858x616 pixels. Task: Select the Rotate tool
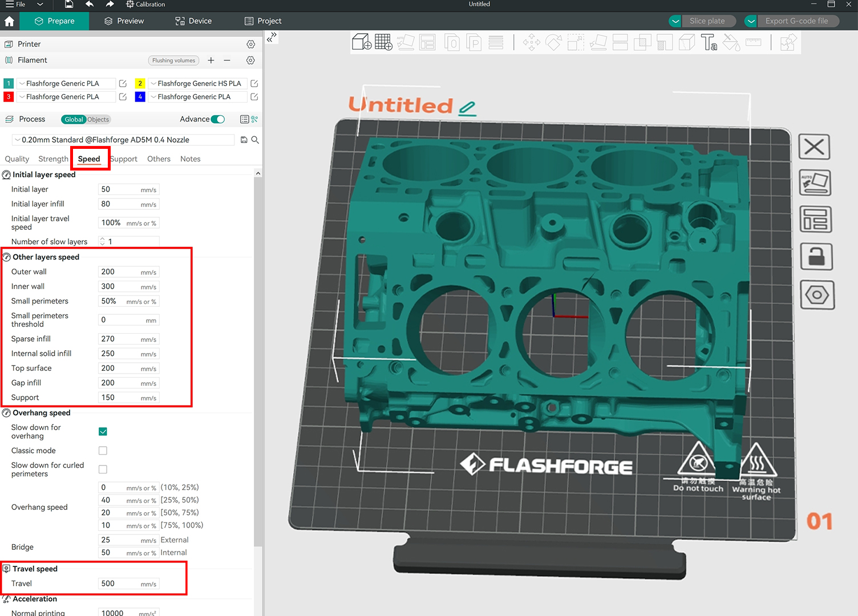[x=553, y=43]
